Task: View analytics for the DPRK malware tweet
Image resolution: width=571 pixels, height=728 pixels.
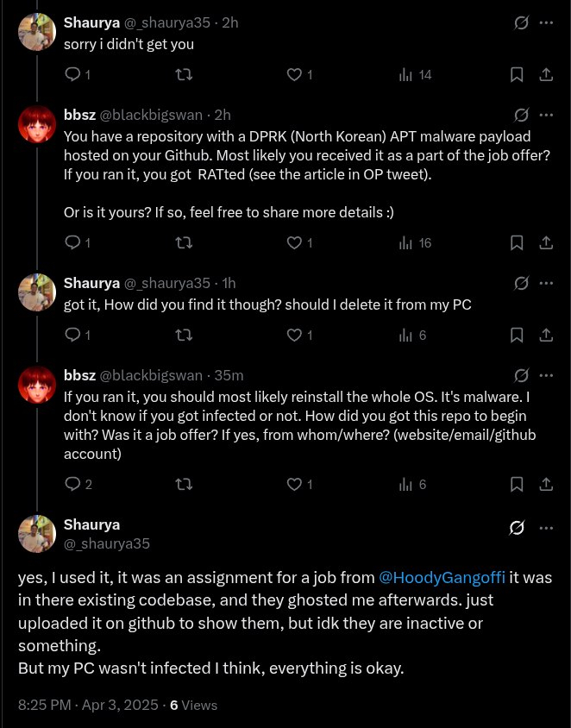Action: (x=405, y=243)
